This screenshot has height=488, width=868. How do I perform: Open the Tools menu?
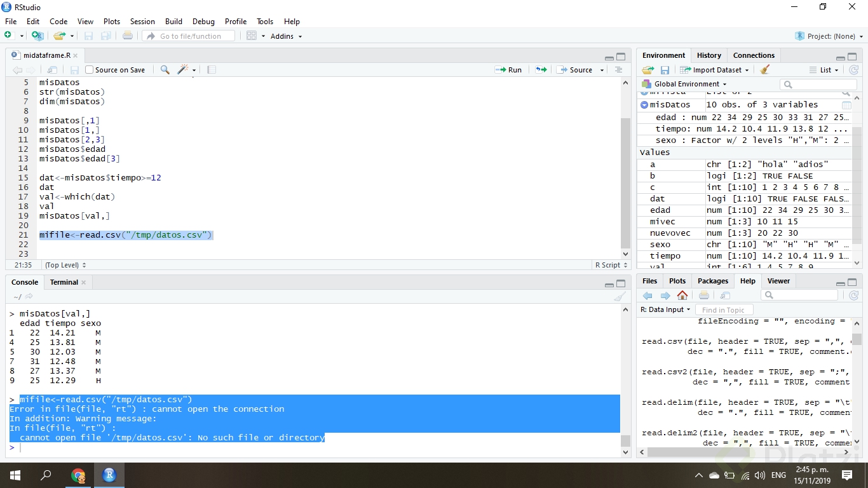(x=265, y=22)
